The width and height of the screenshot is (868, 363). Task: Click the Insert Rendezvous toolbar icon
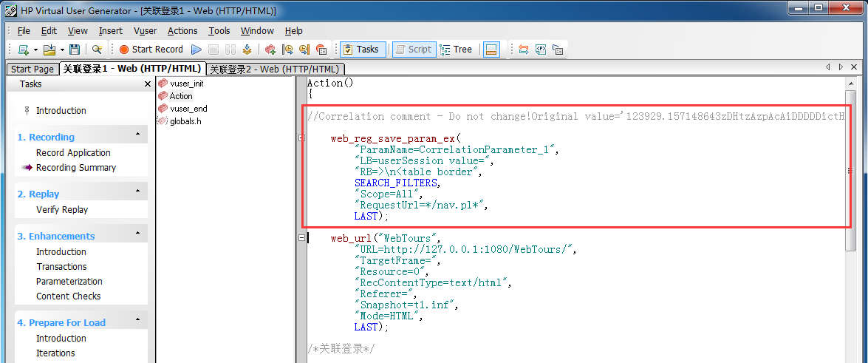pyautogui.click(x=321, y=50)
